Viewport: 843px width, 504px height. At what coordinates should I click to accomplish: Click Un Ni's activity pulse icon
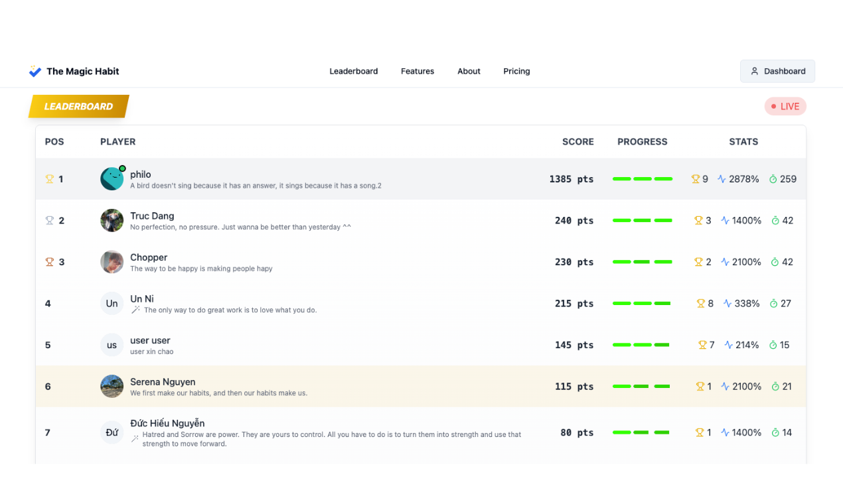(728, 304)
